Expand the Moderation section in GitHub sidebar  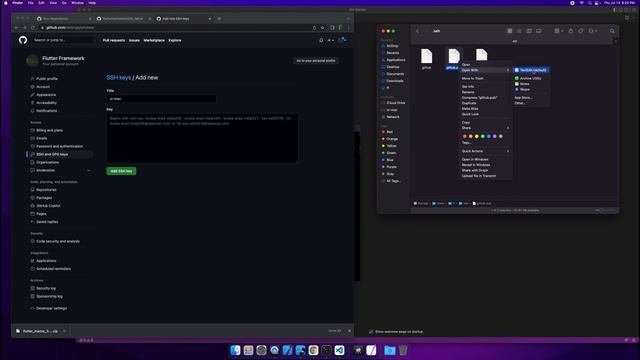click(89, 170)
